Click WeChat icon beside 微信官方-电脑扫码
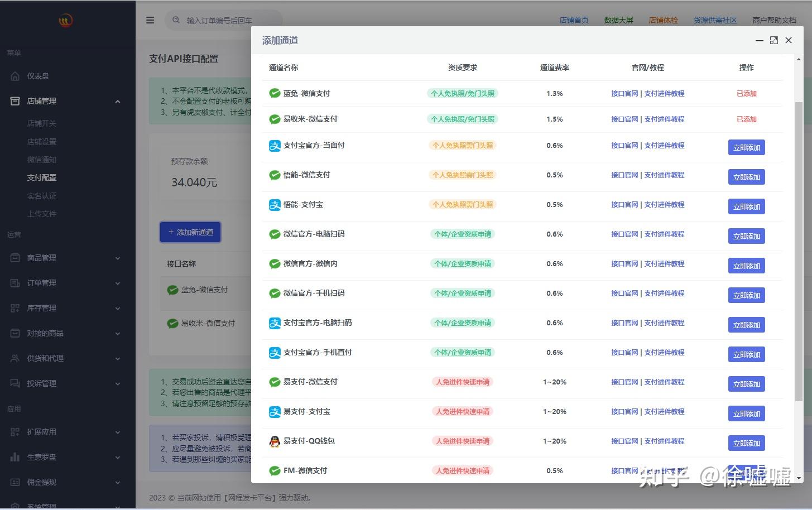 click(275, 234)
